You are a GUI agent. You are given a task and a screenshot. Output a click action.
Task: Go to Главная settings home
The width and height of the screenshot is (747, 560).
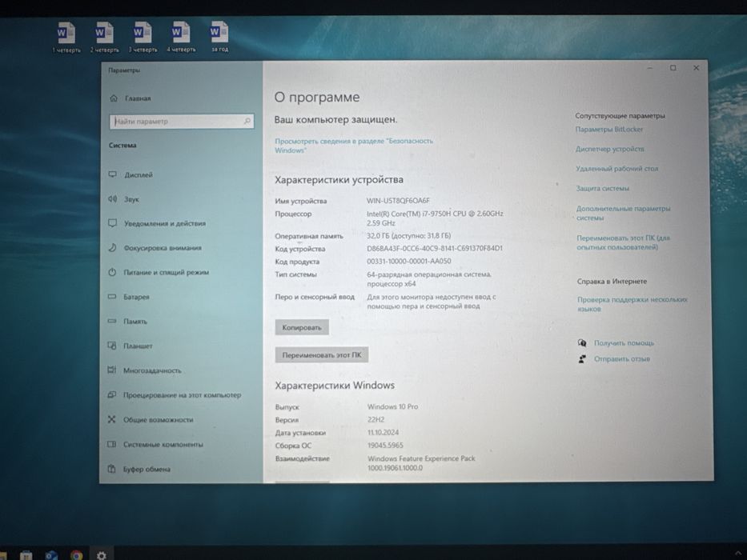138,98
